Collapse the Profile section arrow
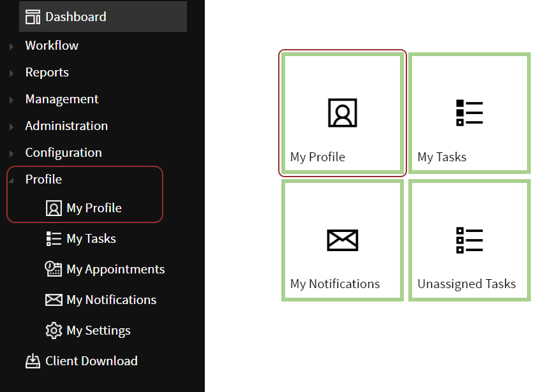Image resolution: width=534 pixels, height=392 pixels. tap(11, 180)
